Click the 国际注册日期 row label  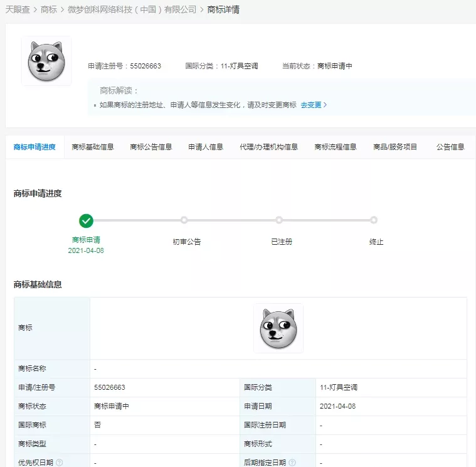(265, 425)
